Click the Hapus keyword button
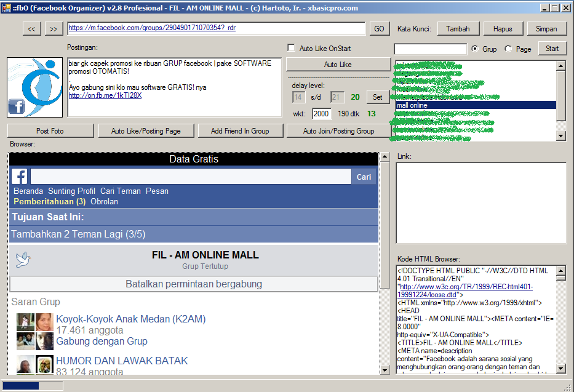The image size is (574, 392). pyautogui.click(x=503, y=29)
